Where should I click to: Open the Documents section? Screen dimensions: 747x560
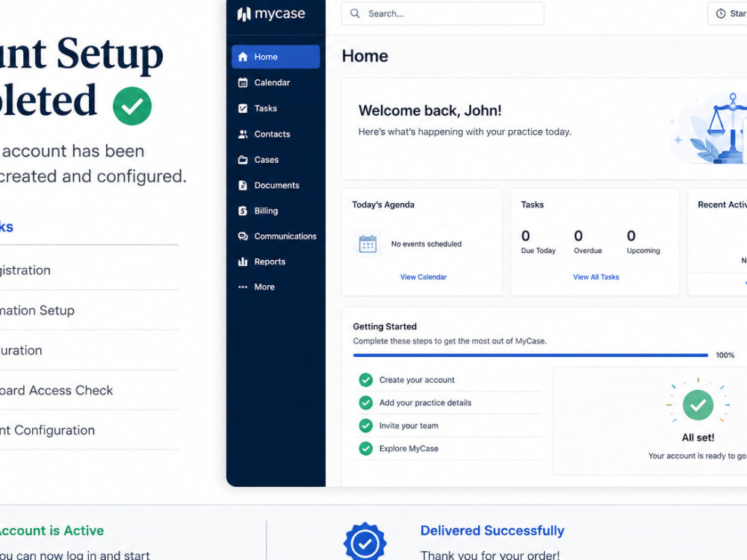(x=276, y=185)
